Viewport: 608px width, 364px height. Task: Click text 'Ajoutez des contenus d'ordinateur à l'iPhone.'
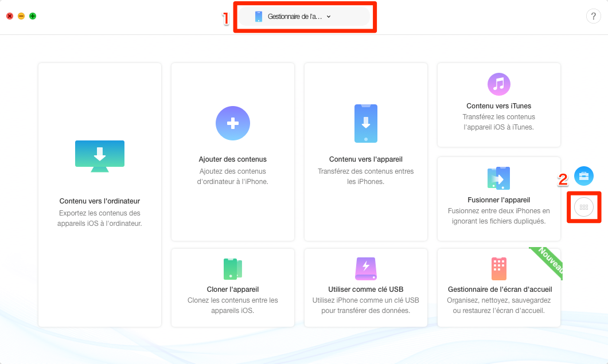click(233, 177)
